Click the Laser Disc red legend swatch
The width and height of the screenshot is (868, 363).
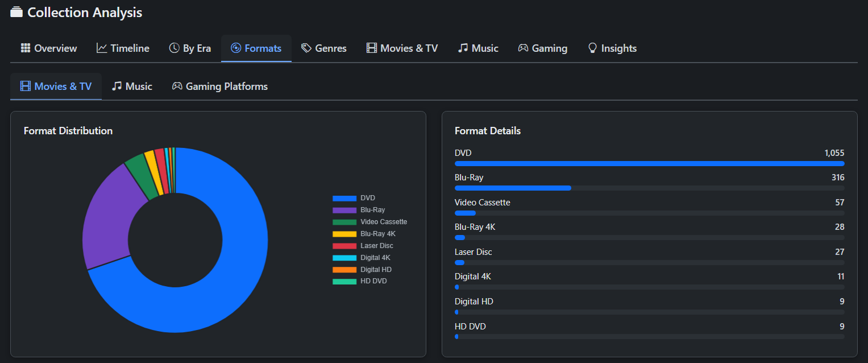point(344,246)
